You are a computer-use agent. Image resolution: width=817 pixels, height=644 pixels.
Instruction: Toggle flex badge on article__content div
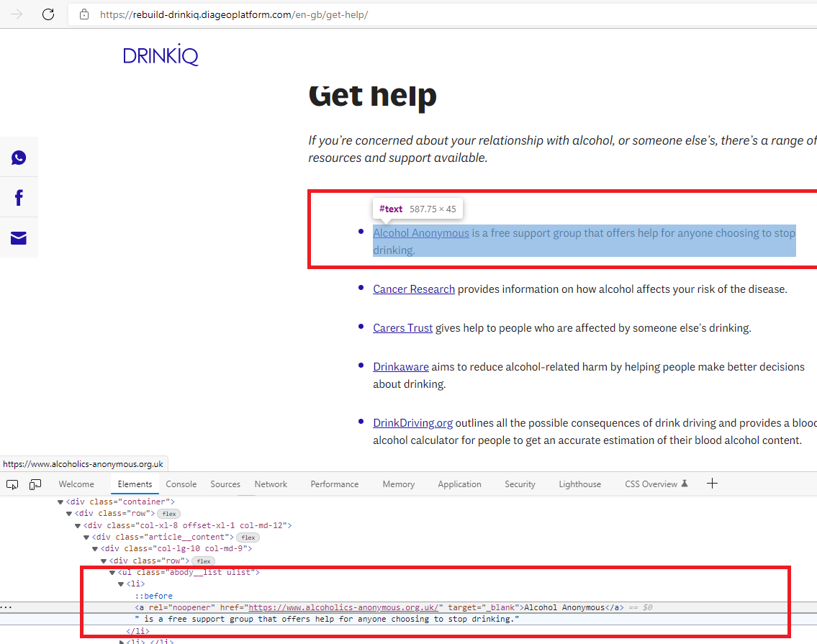pos(248,538)
